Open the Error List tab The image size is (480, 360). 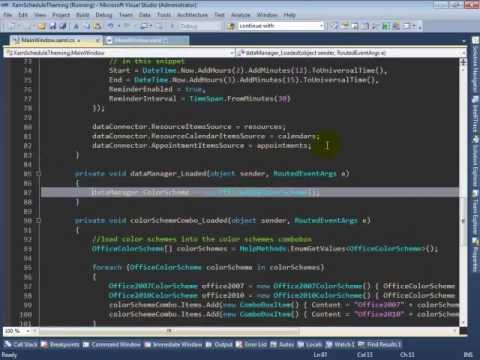coord(251,345)
